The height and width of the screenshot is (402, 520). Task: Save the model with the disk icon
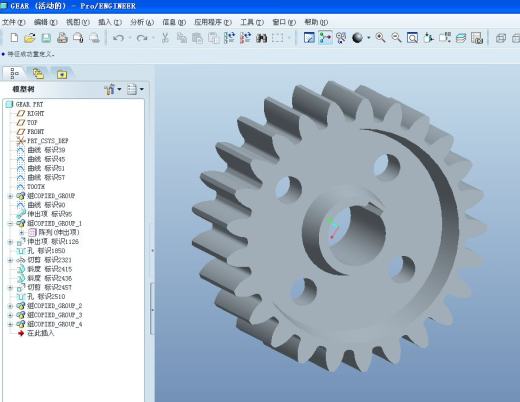pyautogui.click(x=46, y=38)
